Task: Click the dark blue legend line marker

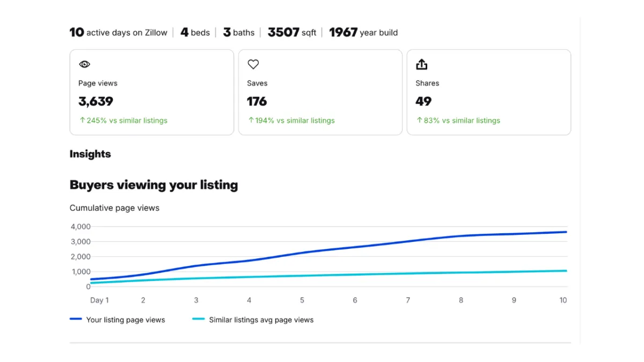Action: coord(76,319)
